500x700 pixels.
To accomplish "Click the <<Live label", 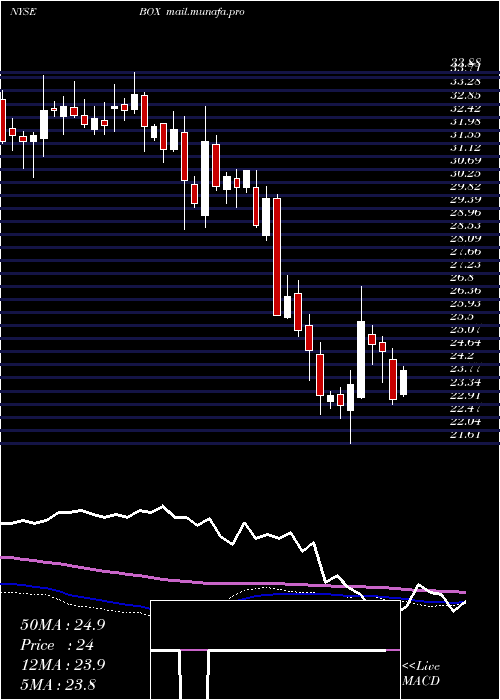I will pyautogui.click(x=421, y=667).
